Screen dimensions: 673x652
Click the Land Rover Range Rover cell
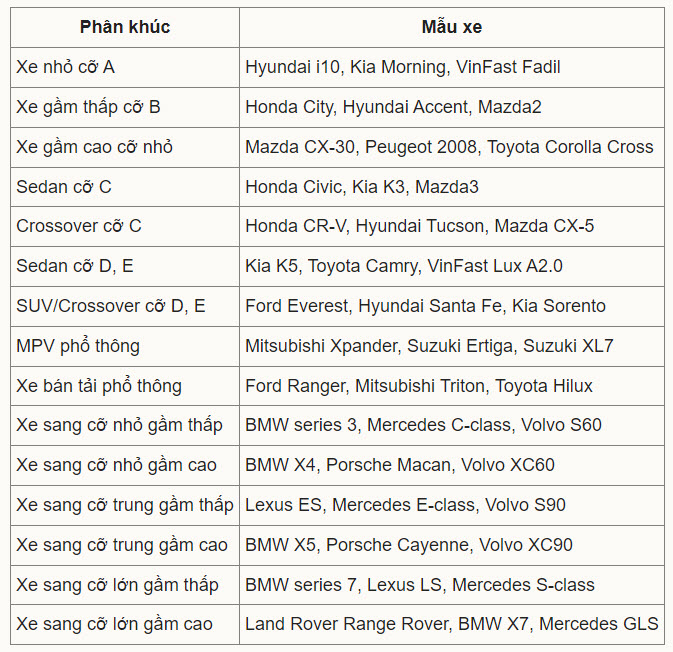coord(452,624)
